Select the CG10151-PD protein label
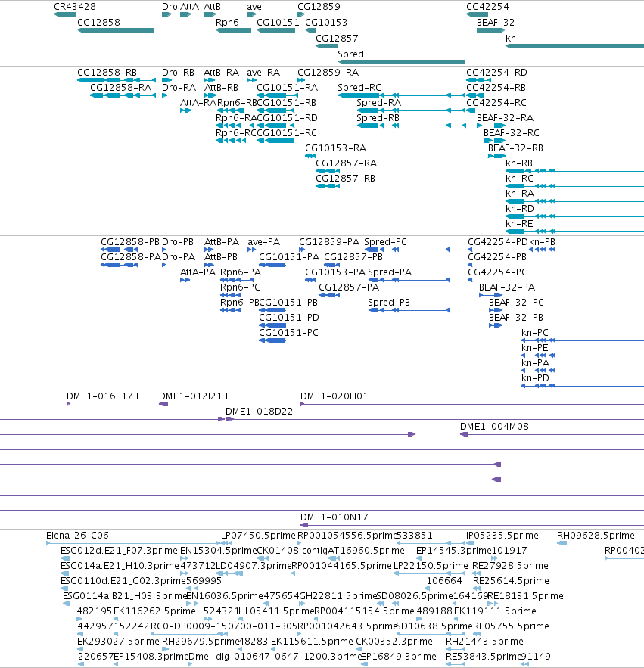Viewport: 644px width, 668px height. pos(289,318)
